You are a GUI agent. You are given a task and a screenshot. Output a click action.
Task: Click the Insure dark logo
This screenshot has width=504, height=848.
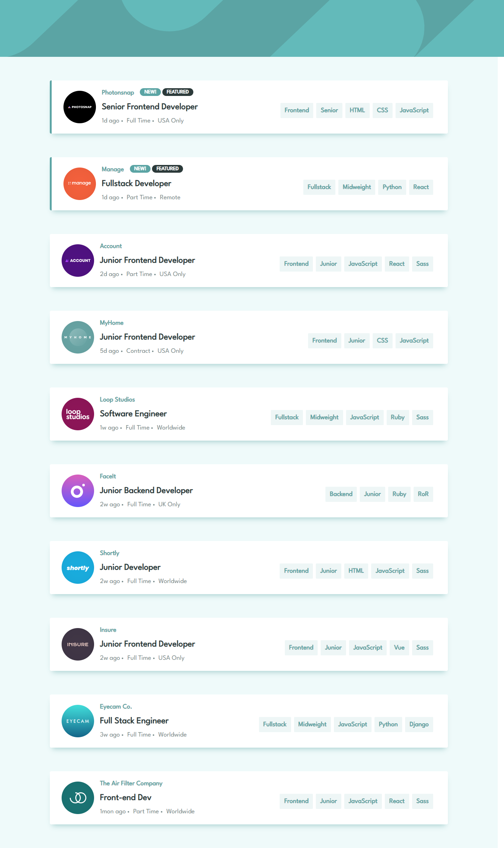click(x=78, y=644)
